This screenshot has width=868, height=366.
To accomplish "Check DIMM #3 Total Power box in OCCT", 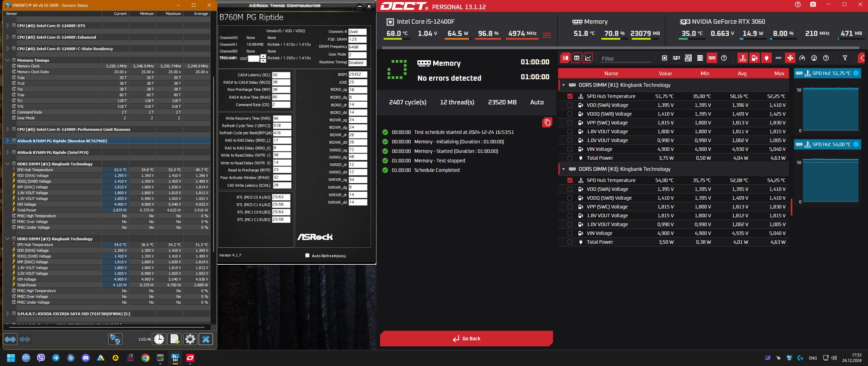I will (x=570, y=242).
